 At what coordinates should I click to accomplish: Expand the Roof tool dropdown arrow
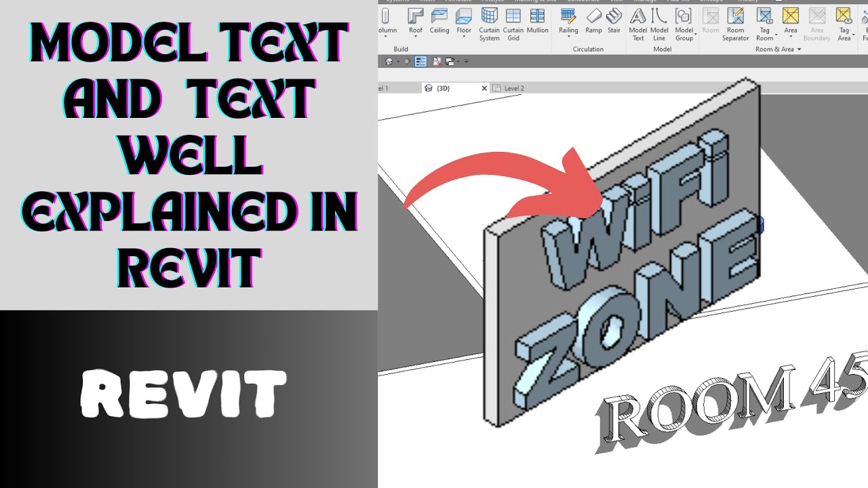(x=415, y=37)
